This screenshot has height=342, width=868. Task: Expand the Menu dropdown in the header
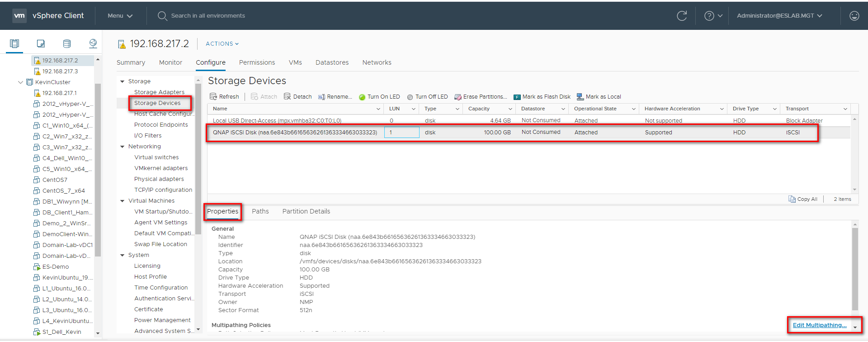click(120, 16)
